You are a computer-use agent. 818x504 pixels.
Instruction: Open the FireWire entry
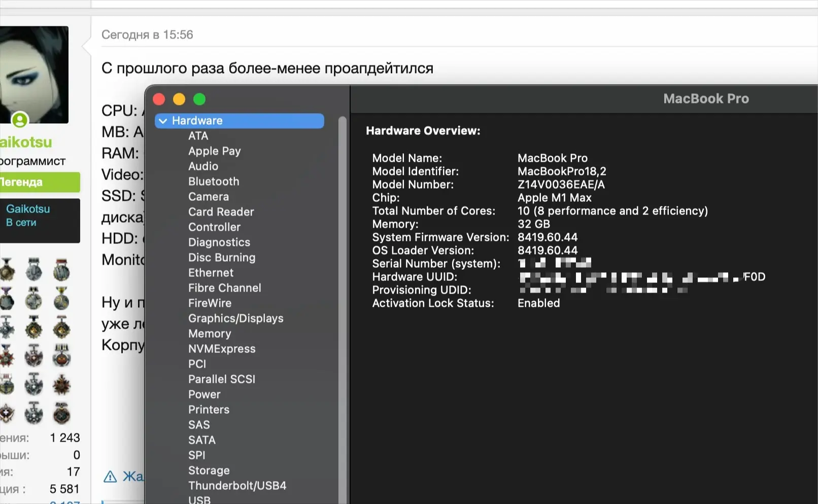(210, 303)
